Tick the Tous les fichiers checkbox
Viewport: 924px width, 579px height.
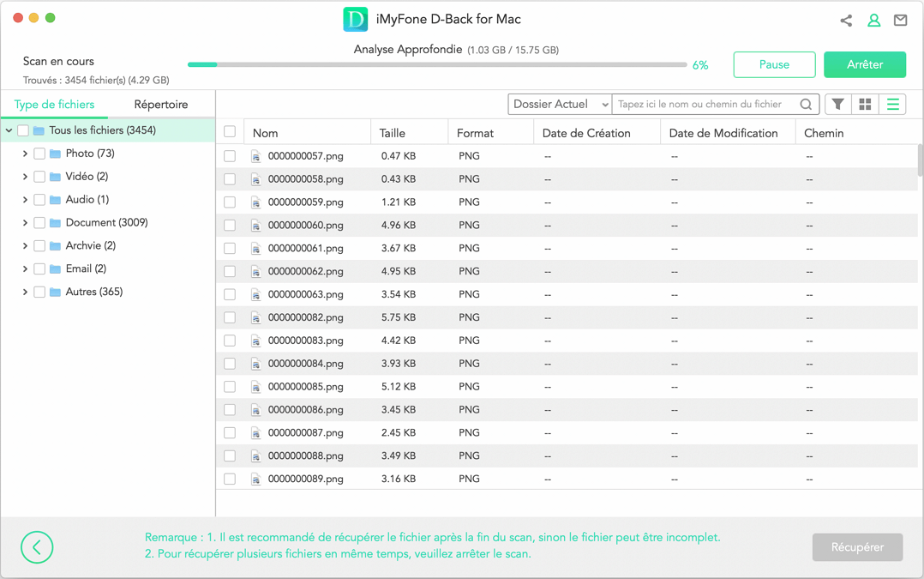pyautogui.click(x=23, y=130)
